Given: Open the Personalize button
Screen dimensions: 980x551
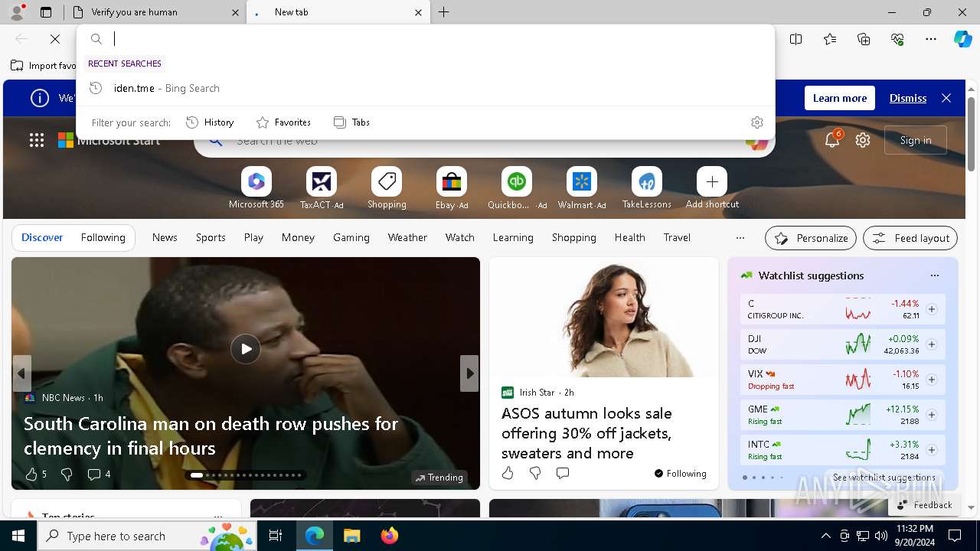Looking at the screenshot, I should point(811,238).
